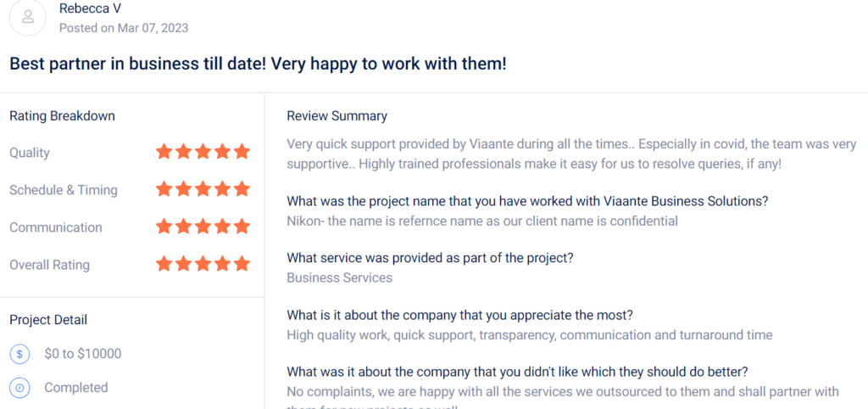Click the Review Summary heading
Viewport: 868px width, 409px height.
[337, 115]
